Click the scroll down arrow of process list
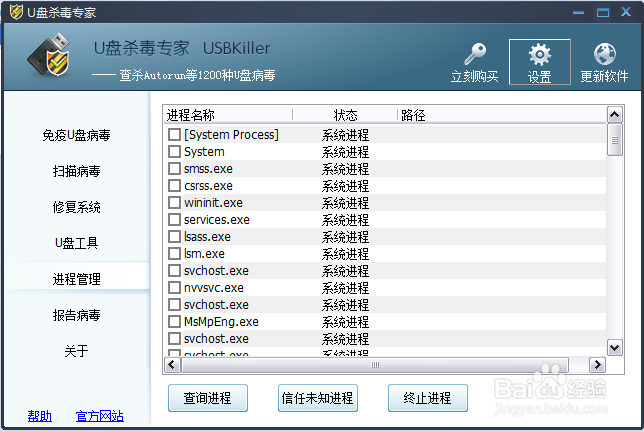 click(x=614, y=348)
